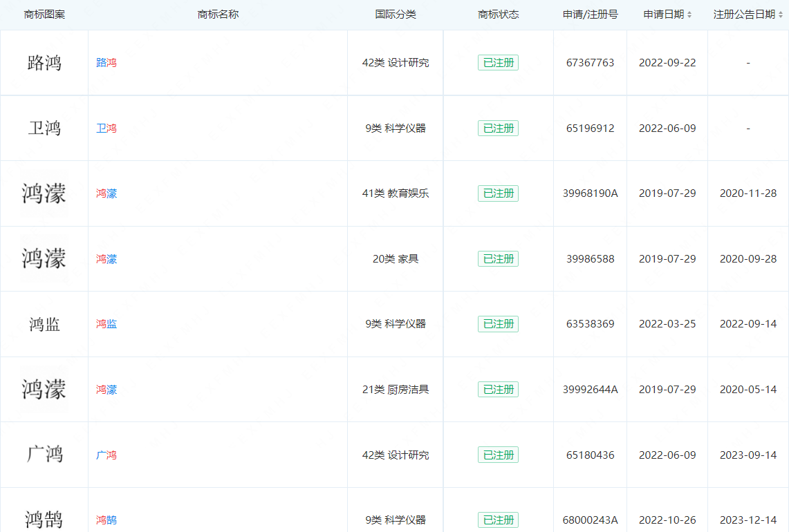The image size is (789, 532).
Task: Click the 41类 教育娱乐 class cell
Action: point(396,193)
